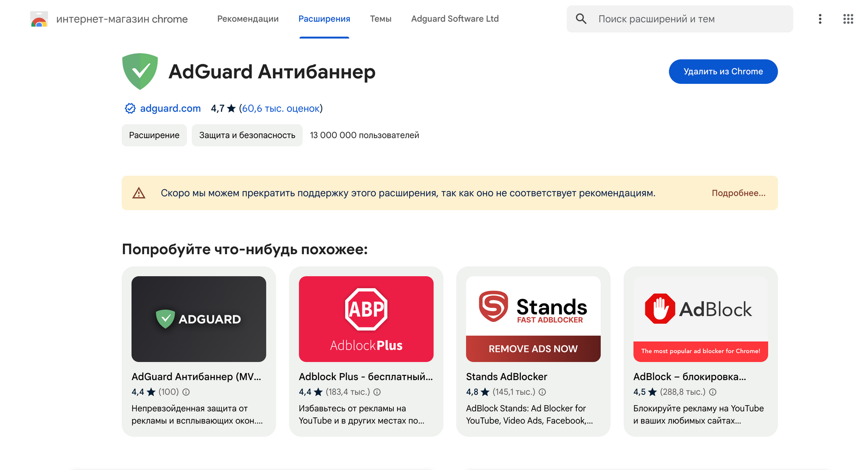Image resolution: width=868 pixels, height=470 pixels.
Task: Open the Google apps grid launcher
Action: tap(848, 19)
